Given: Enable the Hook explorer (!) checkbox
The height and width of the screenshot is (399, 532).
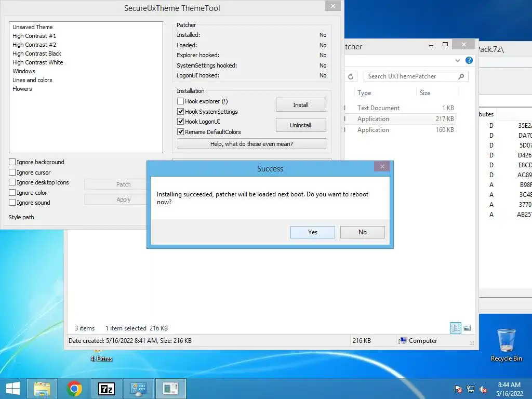Looking at the screenshot, I should pyautogui.click(x=180, y=101).
